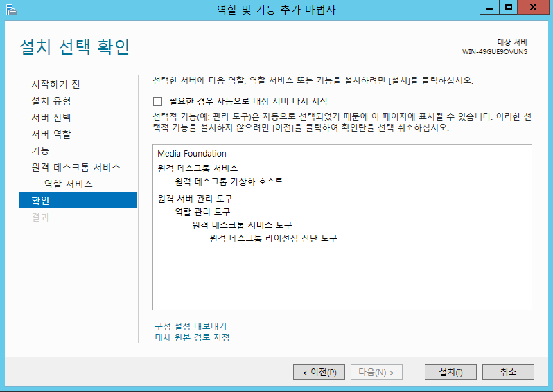
Task: Select 역할 서비스 sub-step
Action: (69, 184)
